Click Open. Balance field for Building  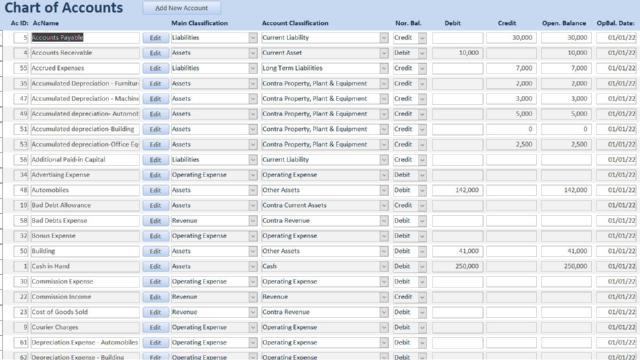pyautogui.click(x=566, y=251)
